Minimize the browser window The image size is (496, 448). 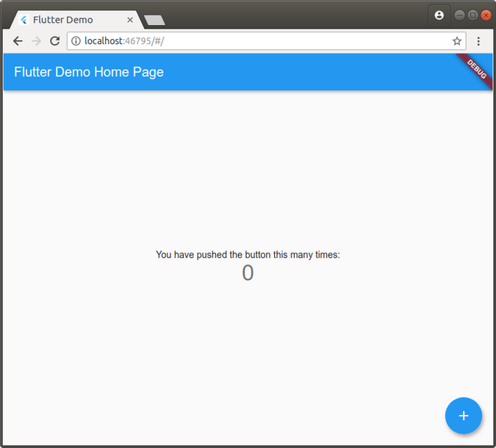(x=460, y=15)
